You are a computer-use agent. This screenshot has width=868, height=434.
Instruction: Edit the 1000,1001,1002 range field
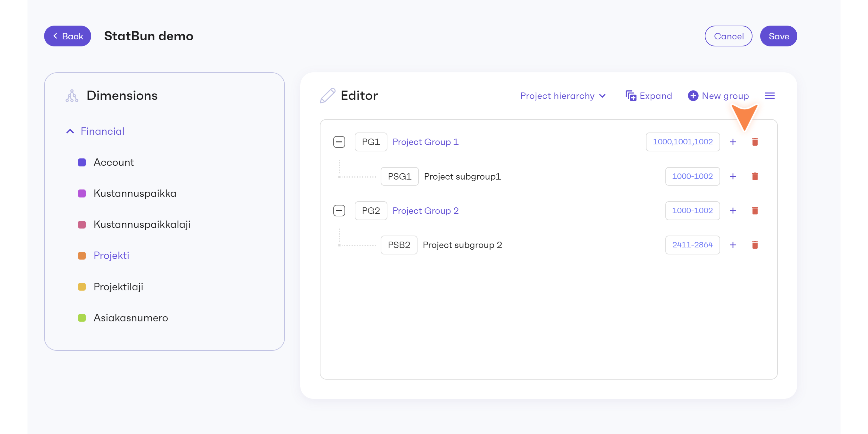point(683,142)
